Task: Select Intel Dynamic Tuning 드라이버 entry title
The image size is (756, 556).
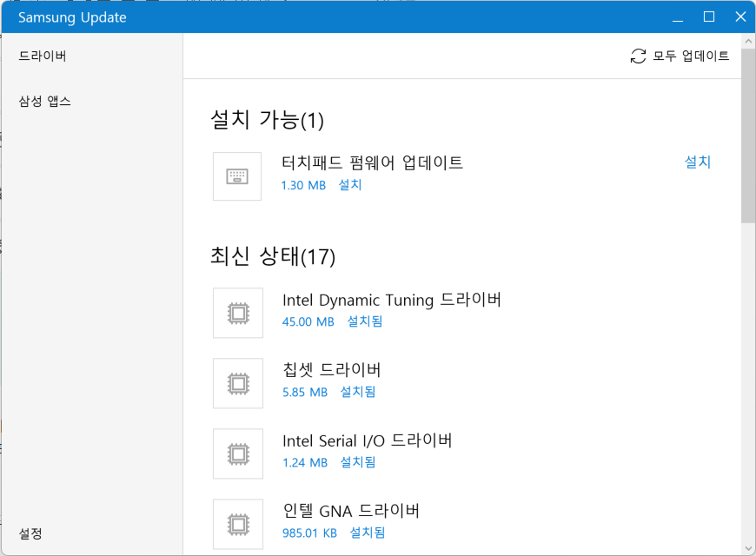Action: pos(392,300)
